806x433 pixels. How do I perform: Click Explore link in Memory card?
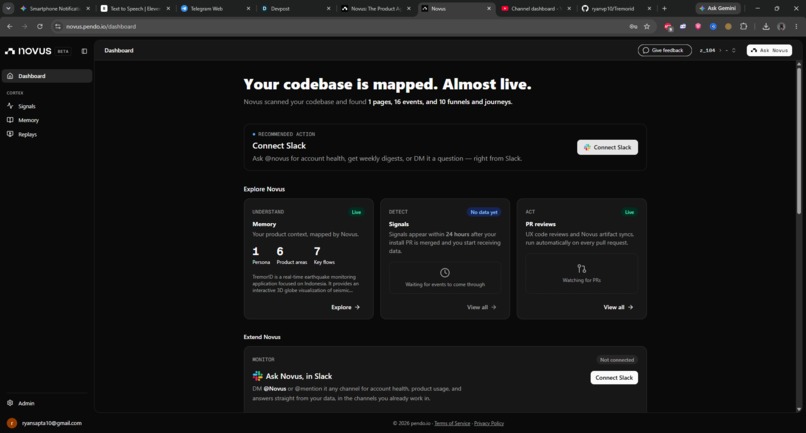pos(345,307)
